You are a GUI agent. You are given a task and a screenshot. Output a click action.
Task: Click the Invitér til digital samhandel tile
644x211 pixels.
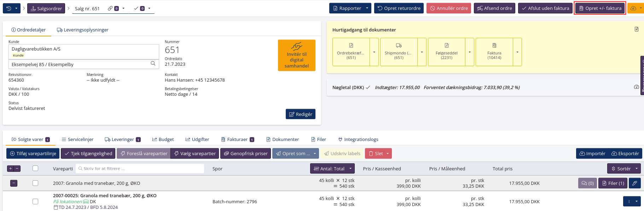tap(296, 55)
